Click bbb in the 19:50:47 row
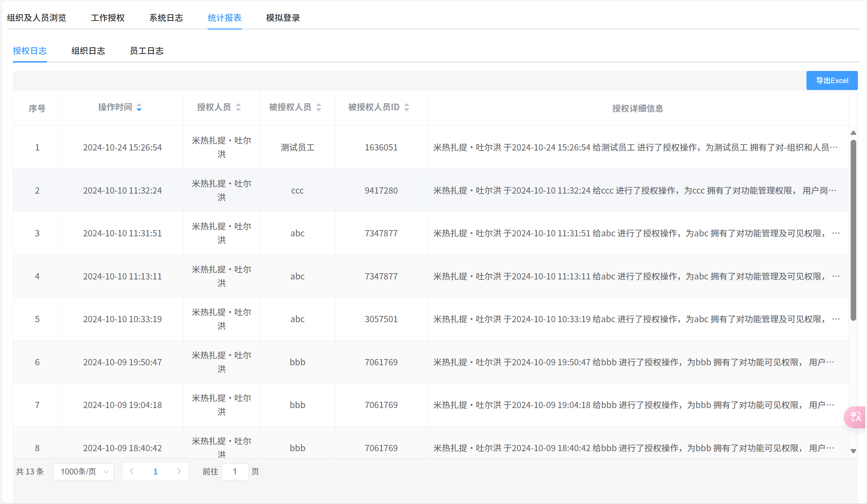The image size is (867, 504). (297, 362)
